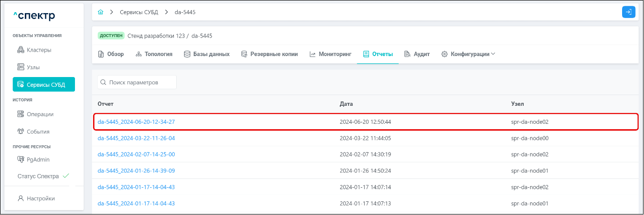Click the Поиск параметров search field
Viewport: 644px width, 215px height.
click(x=137, y=82)
